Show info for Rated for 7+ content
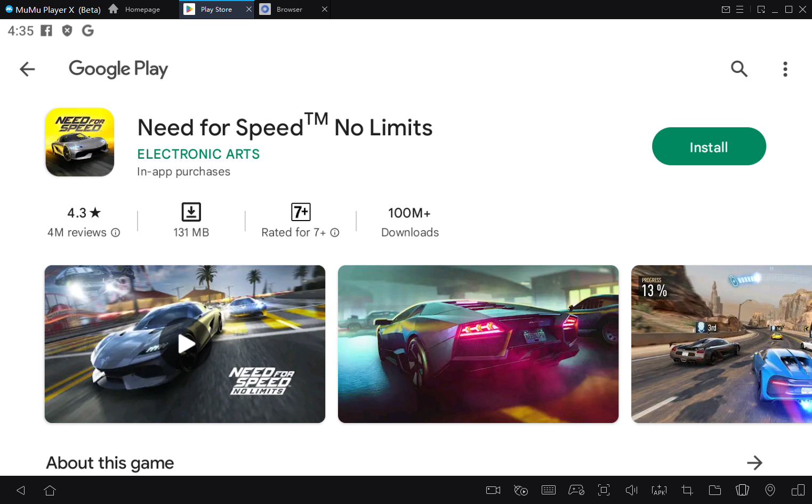Screen dimensions: 812x504 pyautogui.click(x=335, y=233)
